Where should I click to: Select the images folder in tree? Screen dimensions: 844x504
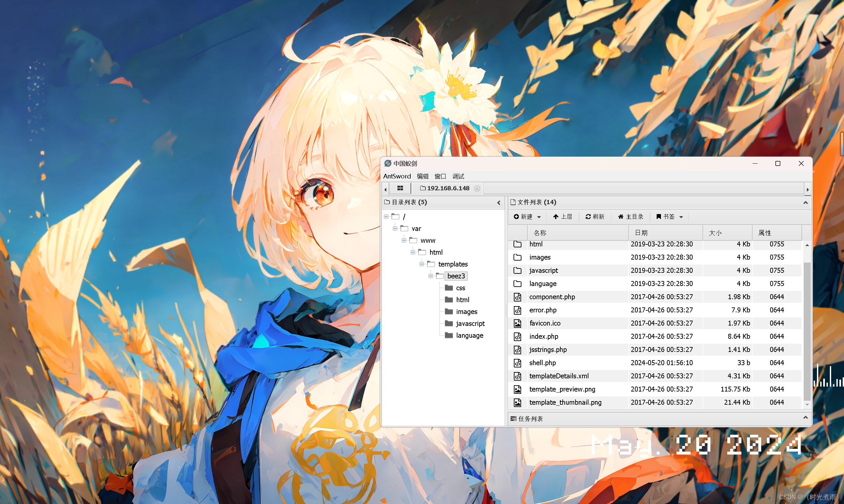coord(466,312)
